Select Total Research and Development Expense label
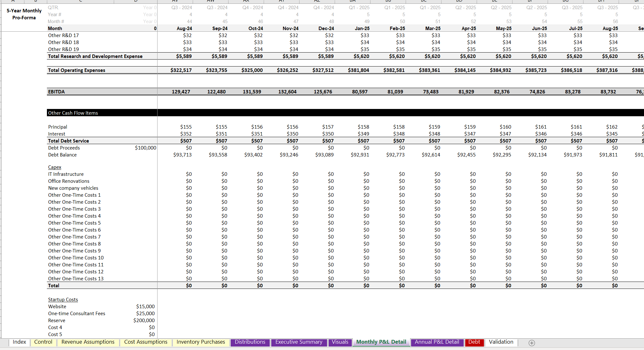Screen dimensions: 644x350 pyautogui.click(x=95, y=56)
